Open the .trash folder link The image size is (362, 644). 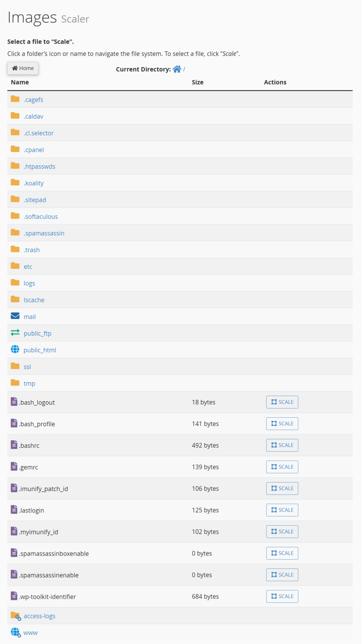(x=32, y=250)
